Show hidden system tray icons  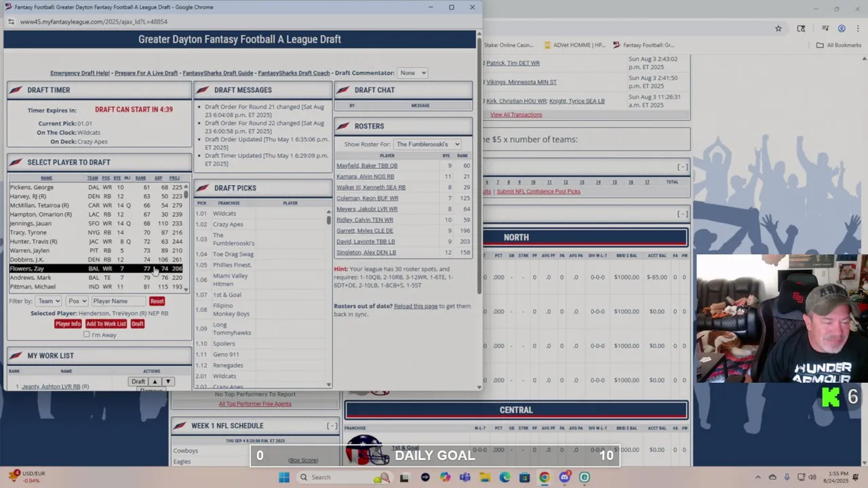pos(758,477)
